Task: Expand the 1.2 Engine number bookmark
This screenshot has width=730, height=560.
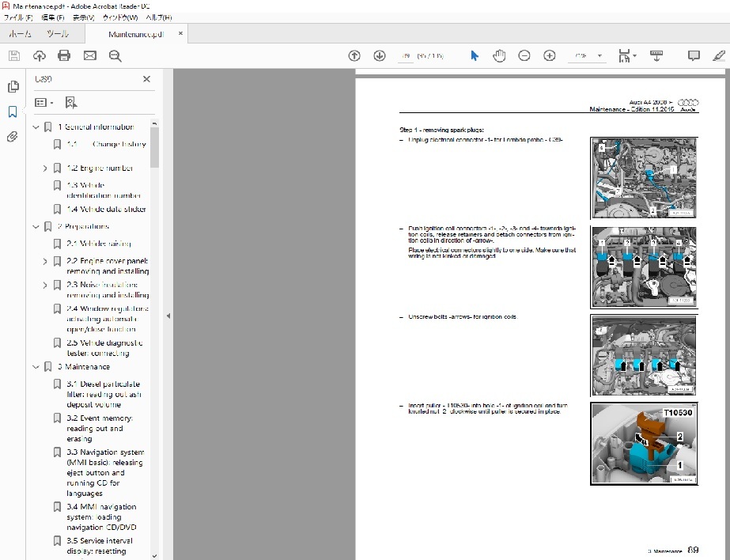Action: click(45, 168)
